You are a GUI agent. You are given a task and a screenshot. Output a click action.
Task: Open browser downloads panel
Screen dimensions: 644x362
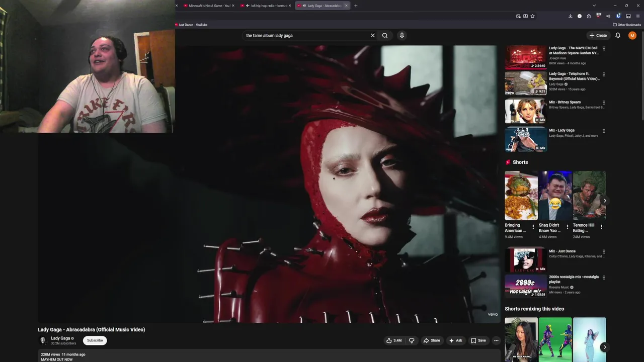pos(570,16)
